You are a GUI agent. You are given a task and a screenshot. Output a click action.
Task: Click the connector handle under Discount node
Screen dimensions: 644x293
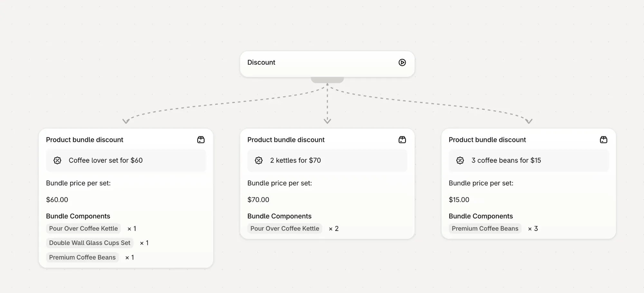point(327,80)
